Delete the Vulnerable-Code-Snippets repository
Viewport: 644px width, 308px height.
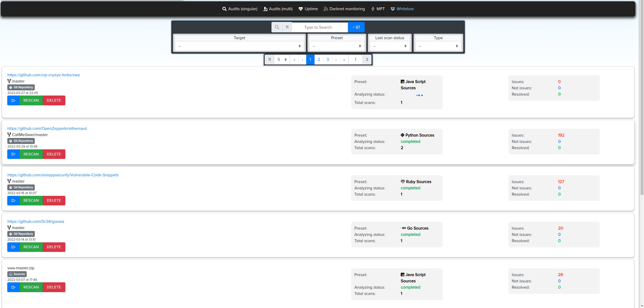coord(54,200)
